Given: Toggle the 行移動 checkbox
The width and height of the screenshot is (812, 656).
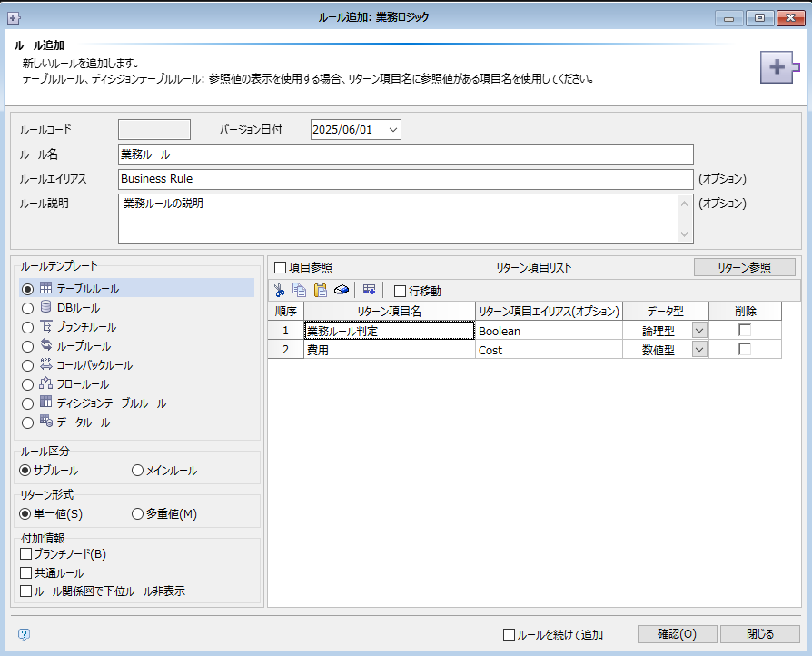Looking at the screenshot, I should [400, 292].
